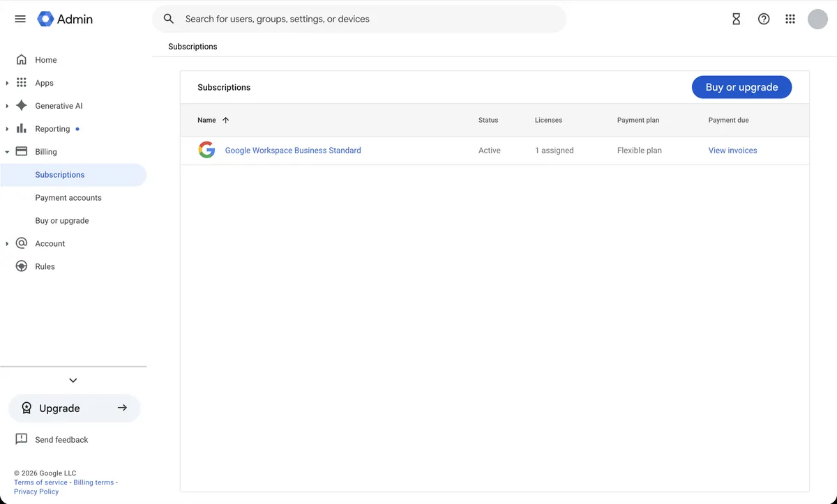Viewport: 837px width, 504px height.
Task: Click the Billing credit card icon
Action: coord(22,151)
